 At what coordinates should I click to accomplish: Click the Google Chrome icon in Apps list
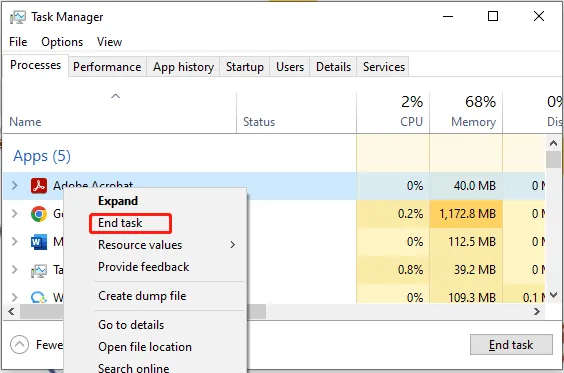coord(39,214)
